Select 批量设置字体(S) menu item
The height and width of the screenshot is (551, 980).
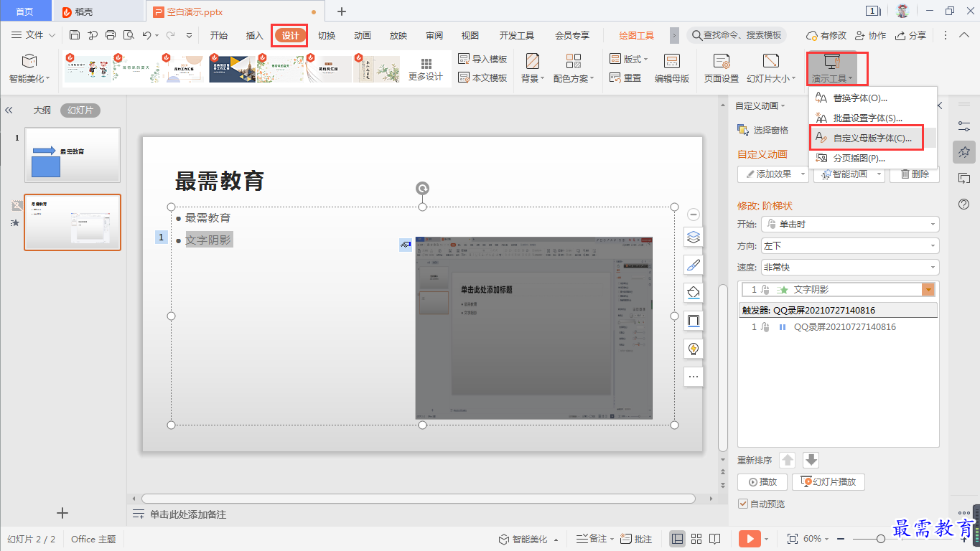click(872, 118)
